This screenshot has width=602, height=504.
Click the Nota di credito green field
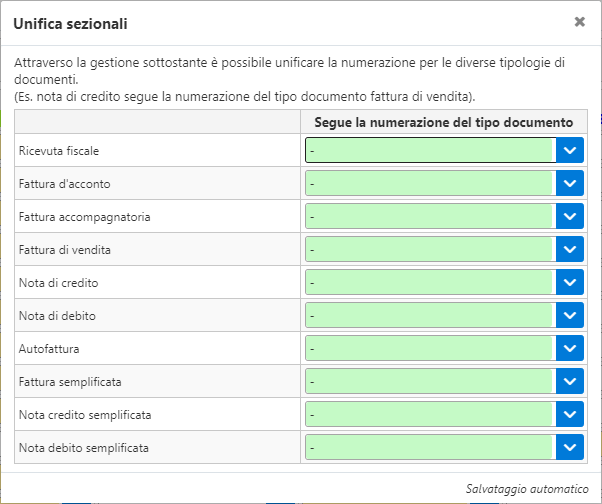(x=429, y=282)
